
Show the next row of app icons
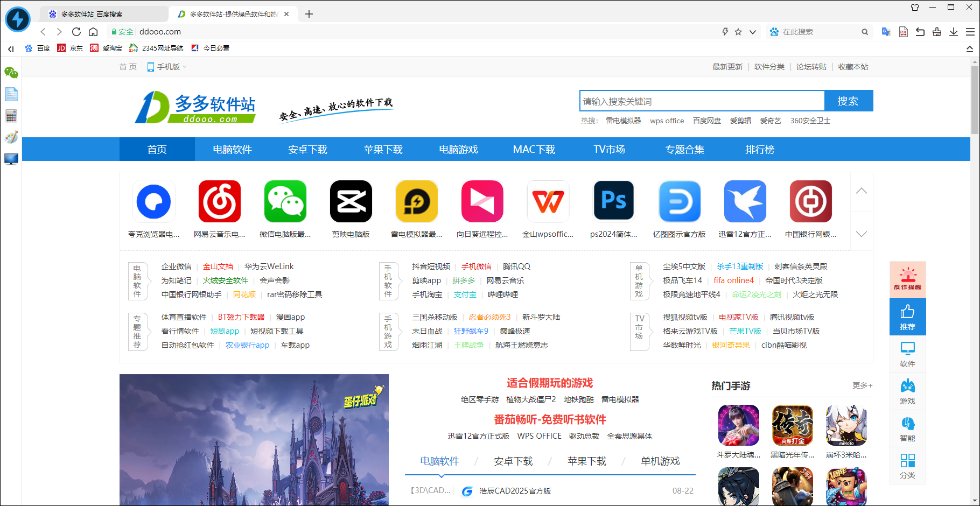click(x=862, y=234)
